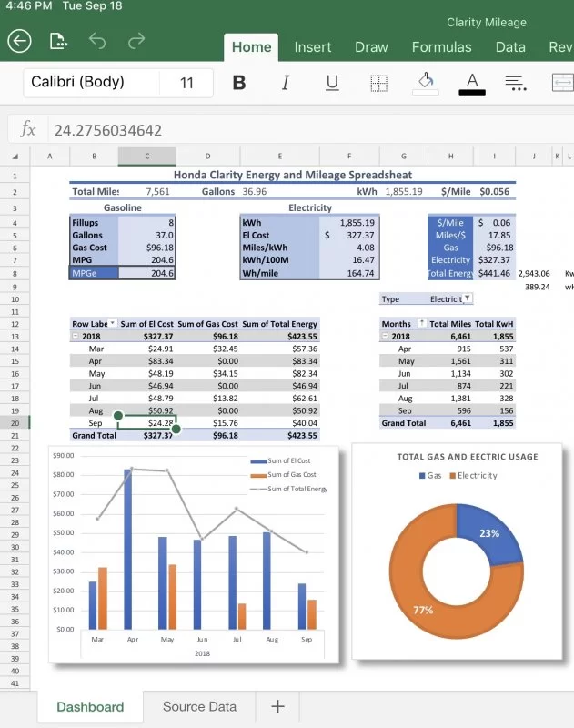Open the Source Data sheet tab
The width and height of the screenshot is (574, 728).
199,706
